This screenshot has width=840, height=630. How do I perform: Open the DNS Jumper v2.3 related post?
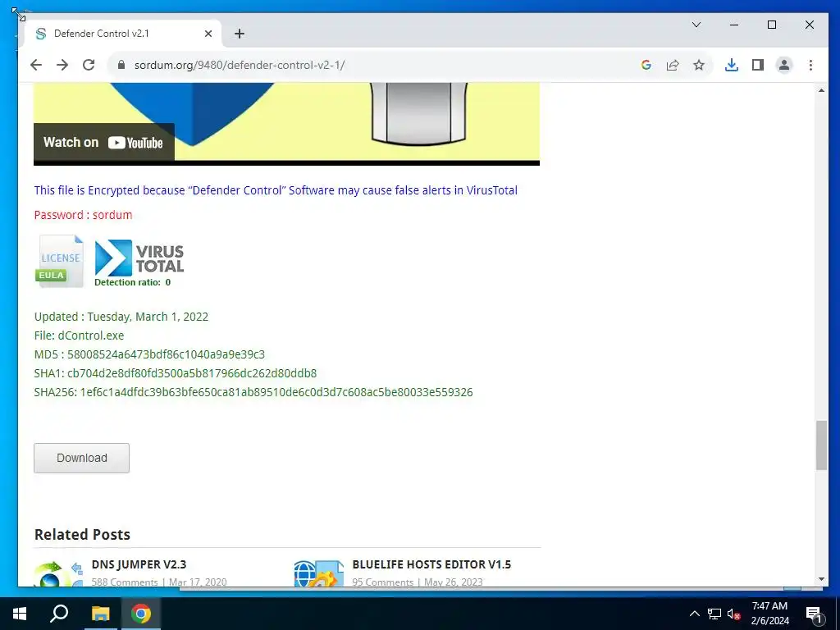click(139, 564)
